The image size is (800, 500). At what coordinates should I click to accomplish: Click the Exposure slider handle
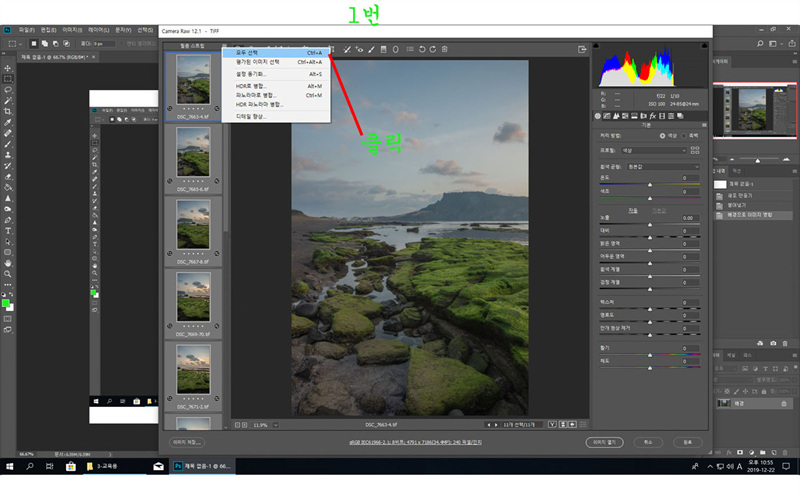650,224
